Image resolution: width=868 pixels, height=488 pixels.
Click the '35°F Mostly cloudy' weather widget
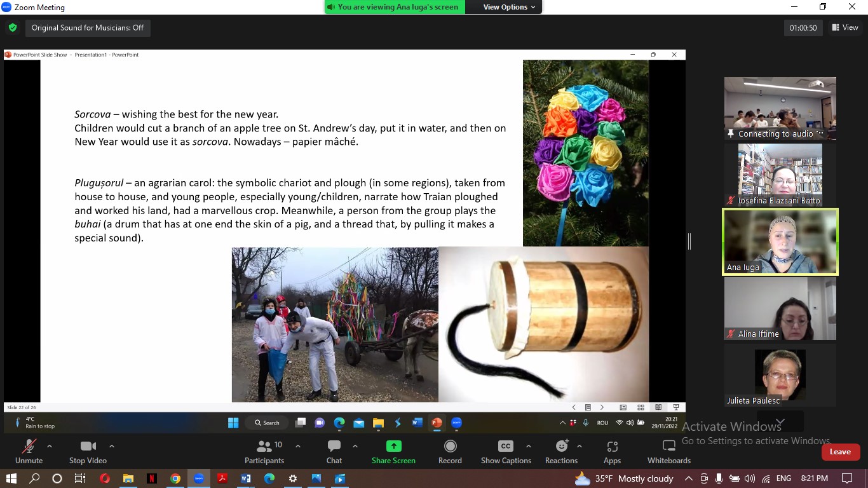coord(623,478)
